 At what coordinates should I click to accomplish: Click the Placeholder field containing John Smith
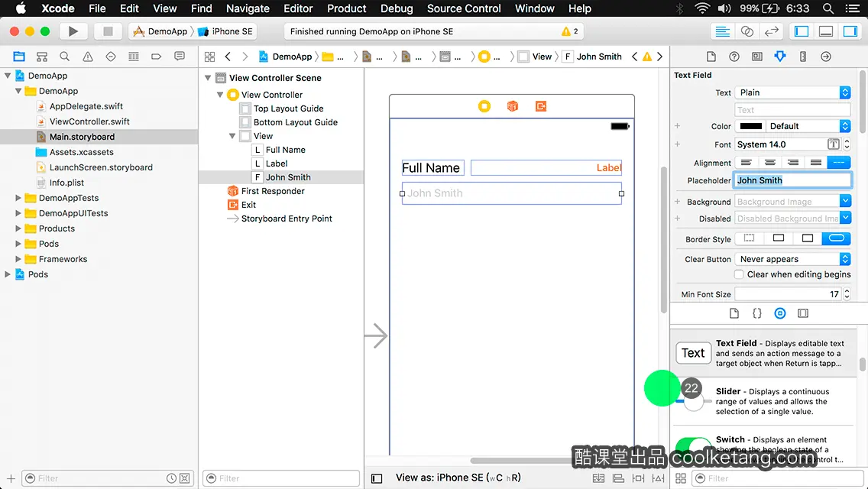792,180
